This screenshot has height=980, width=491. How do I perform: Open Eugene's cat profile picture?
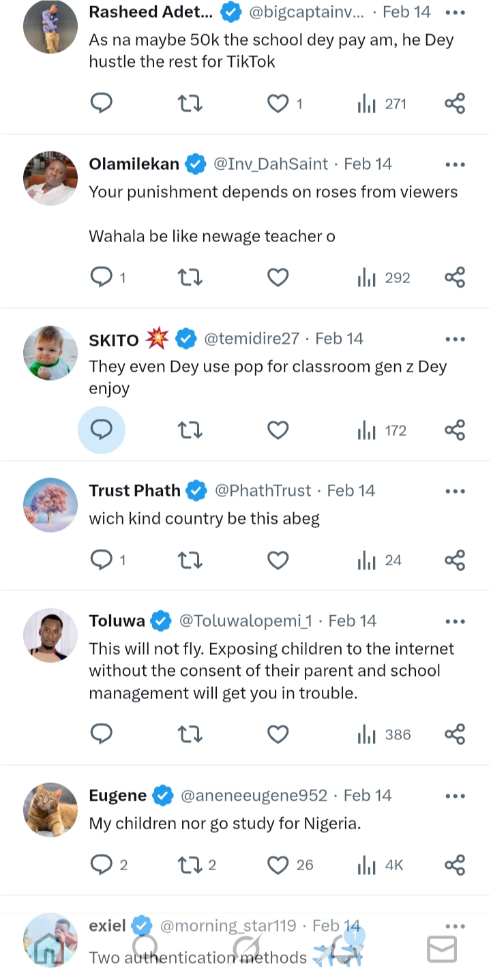coord(50,809)
